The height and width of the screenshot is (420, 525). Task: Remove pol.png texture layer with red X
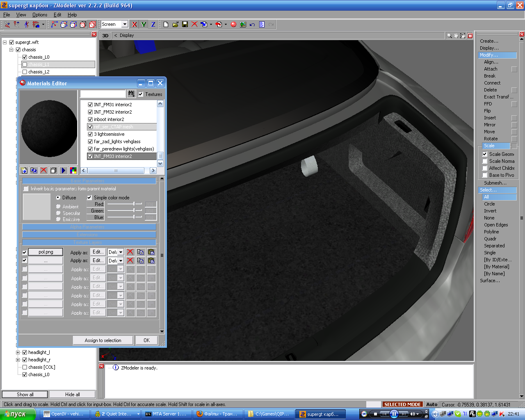[130, 252]
